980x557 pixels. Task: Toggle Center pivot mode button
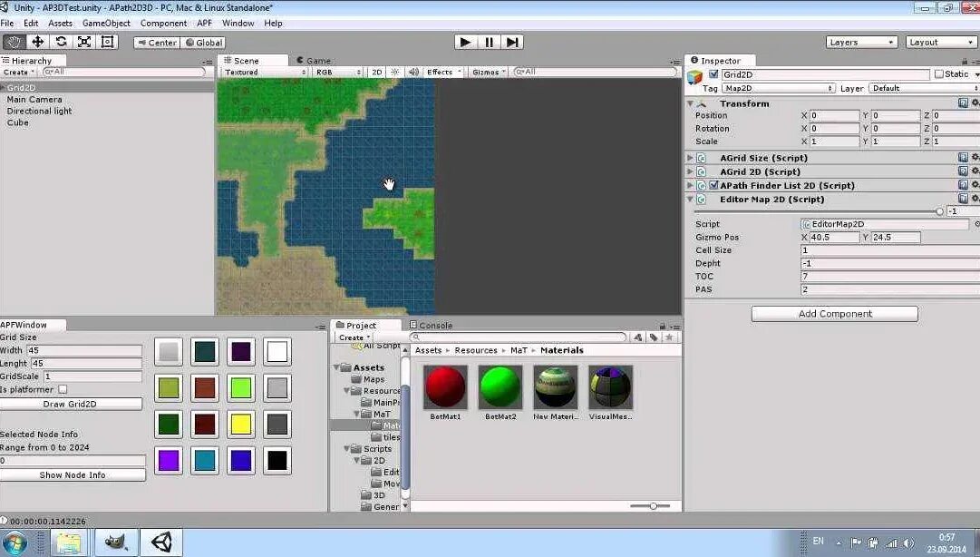157,43
